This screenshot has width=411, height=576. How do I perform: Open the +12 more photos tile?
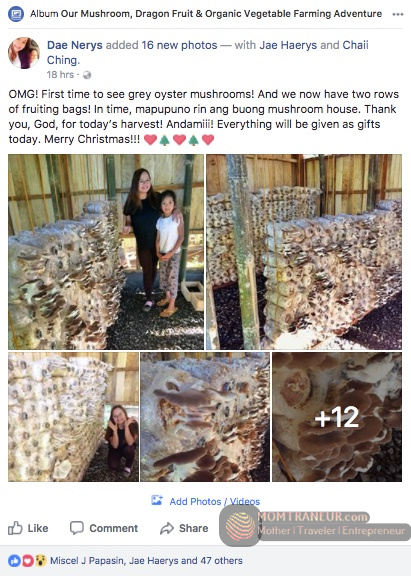click(x=337, y=417)
